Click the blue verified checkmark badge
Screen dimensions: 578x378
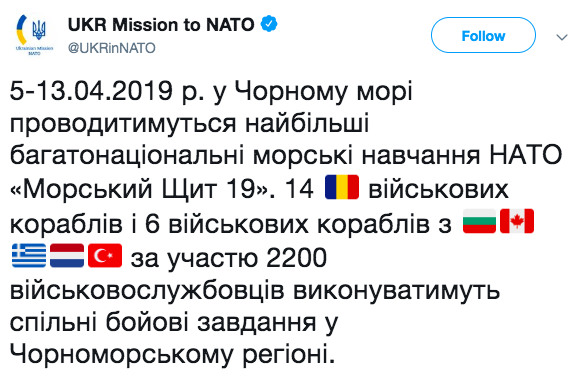[269, 24]
